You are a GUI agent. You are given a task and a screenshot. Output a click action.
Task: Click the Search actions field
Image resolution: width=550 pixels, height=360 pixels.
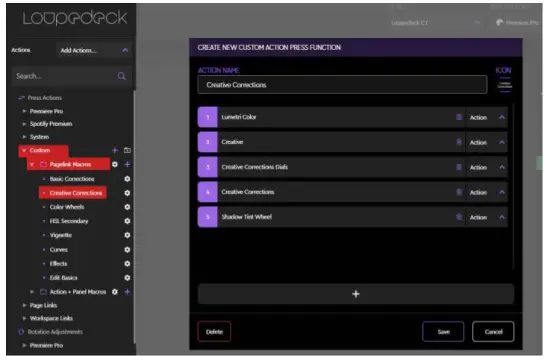click(x=72, y=76)
